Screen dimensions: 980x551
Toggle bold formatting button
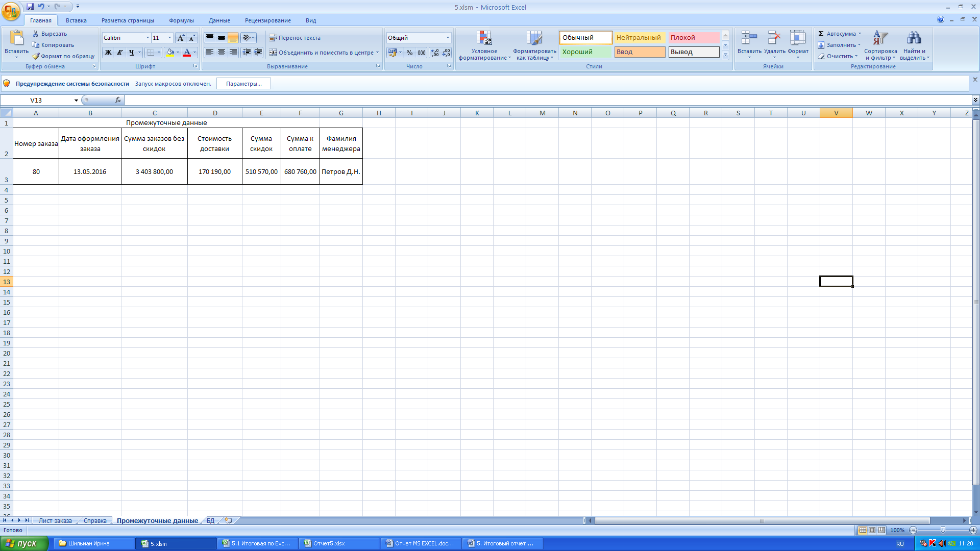coord(108,53)
